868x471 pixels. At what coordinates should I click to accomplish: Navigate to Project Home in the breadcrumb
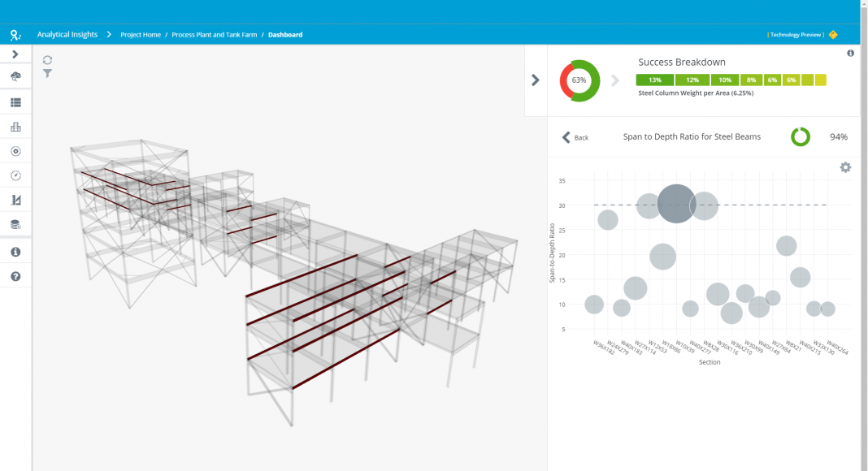(141, 35)
